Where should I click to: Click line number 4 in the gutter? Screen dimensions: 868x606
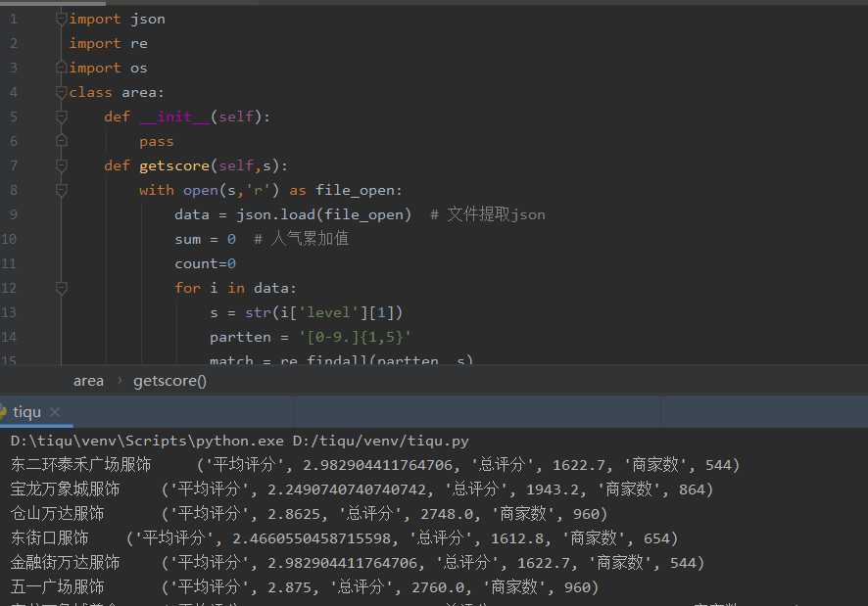point(14,92)
